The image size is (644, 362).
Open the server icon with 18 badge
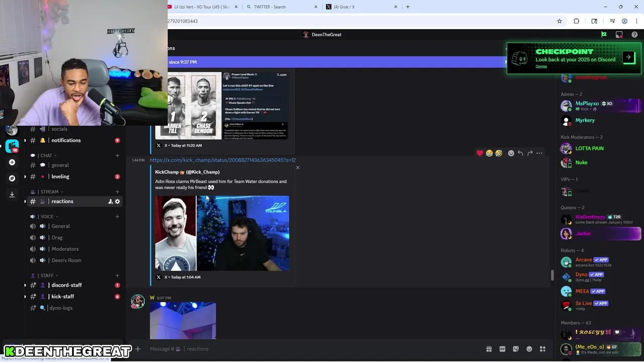[x=12, y=146]
